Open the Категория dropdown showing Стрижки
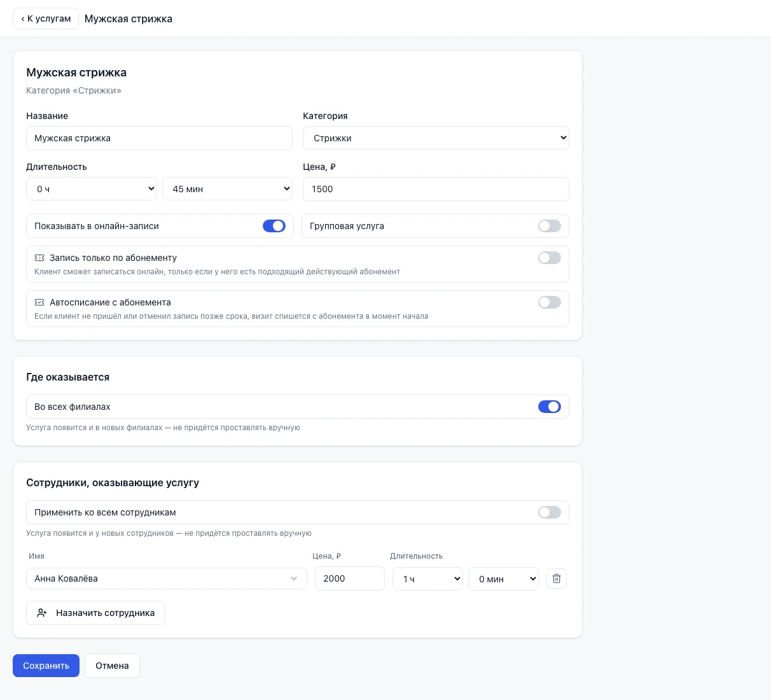Viewport: 771px width, 700px height. 436,138
